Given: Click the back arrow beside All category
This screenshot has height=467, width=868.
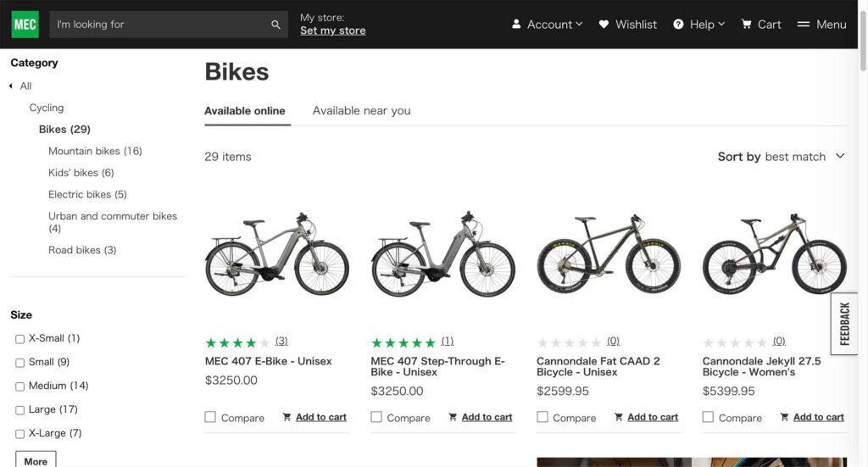Looking at the screenshot, I should pyautogui.click(x=11, y=86).
